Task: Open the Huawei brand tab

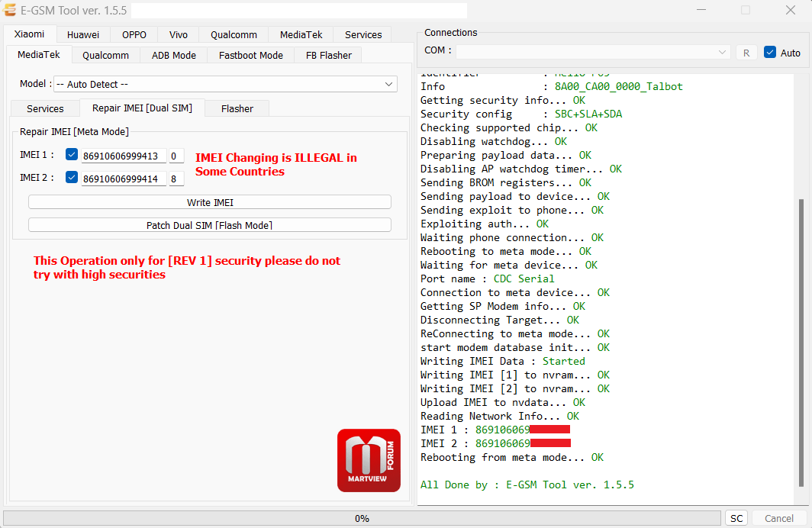Action: pos(83,34)
